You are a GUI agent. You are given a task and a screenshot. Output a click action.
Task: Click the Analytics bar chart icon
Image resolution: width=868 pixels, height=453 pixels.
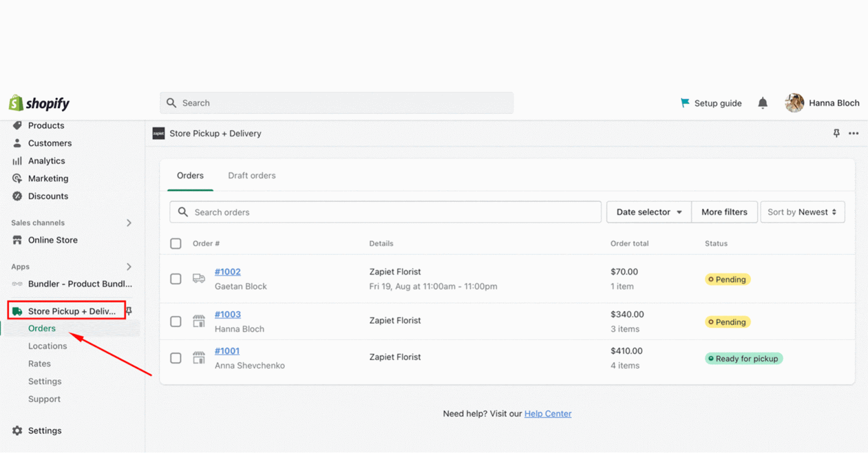point(17,161)
